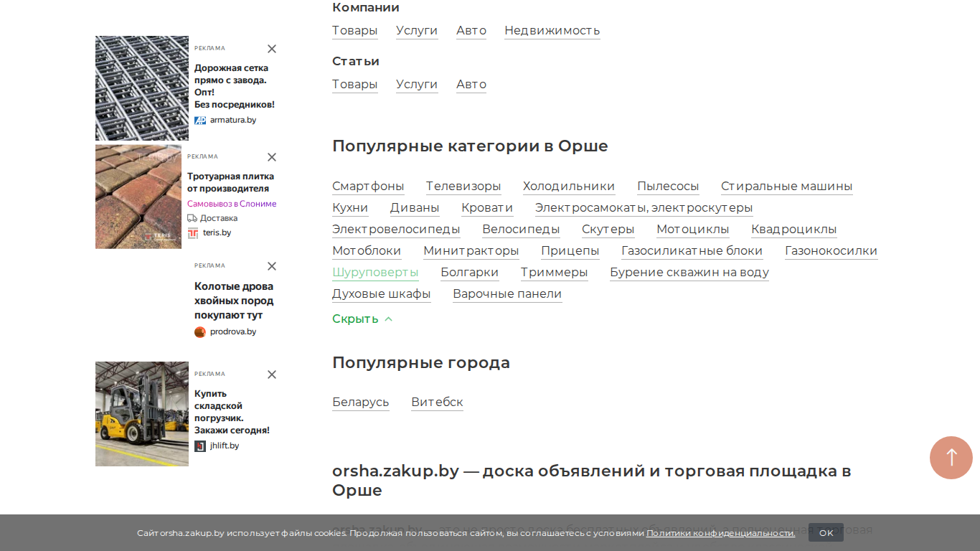Select the Диваны category
Viewport: 980px width, 551px height.
(x=415, y=208)
